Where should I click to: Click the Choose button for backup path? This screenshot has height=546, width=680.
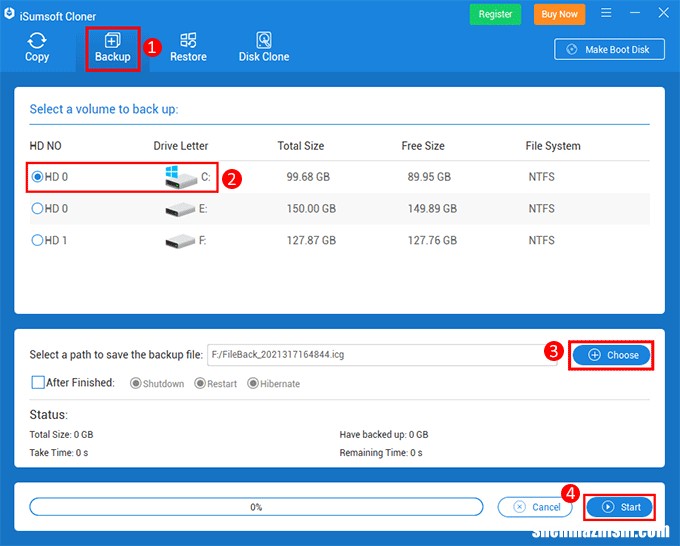611,355
